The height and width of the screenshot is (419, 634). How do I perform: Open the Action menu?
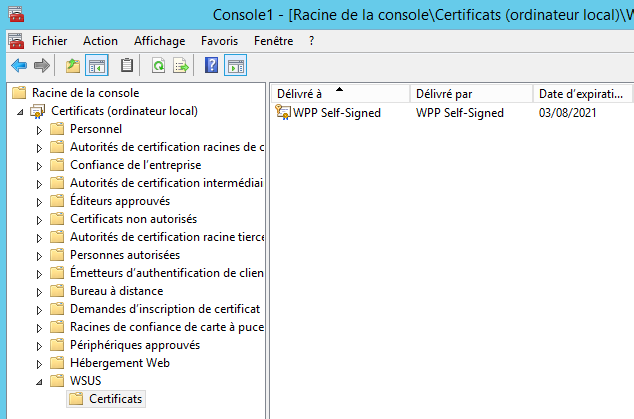(100, 41)
